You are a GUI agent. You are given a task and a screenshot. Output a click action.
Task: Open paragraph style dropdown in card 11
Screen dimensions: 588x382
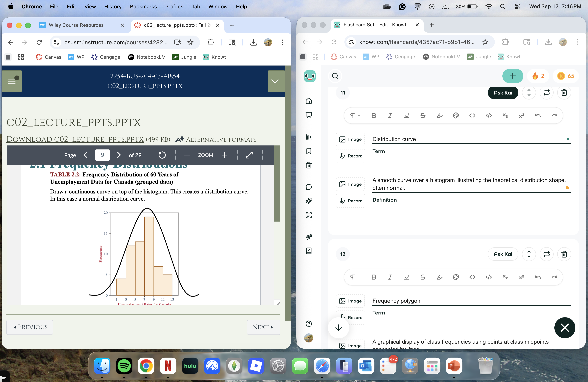click(355, 115)
